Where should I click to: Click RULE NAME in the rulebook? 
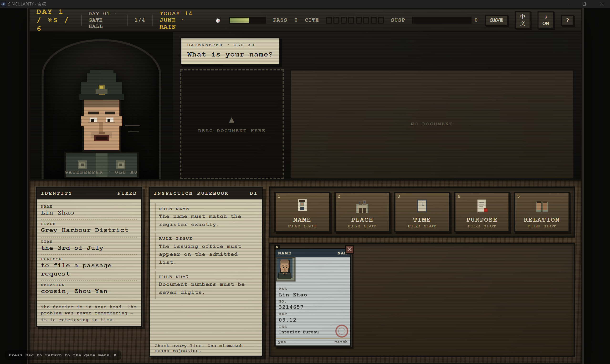pos(174,209)
